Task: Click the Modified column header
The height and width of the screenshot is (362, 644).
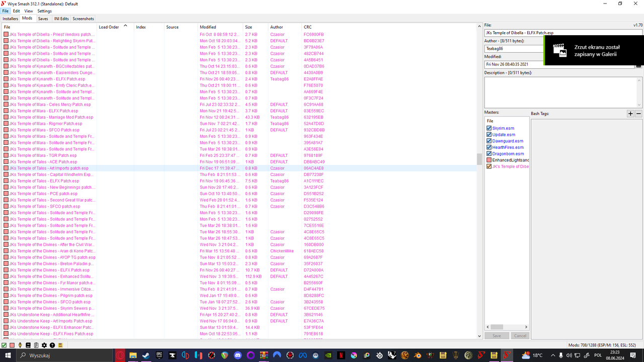Action: pos(208,27)
